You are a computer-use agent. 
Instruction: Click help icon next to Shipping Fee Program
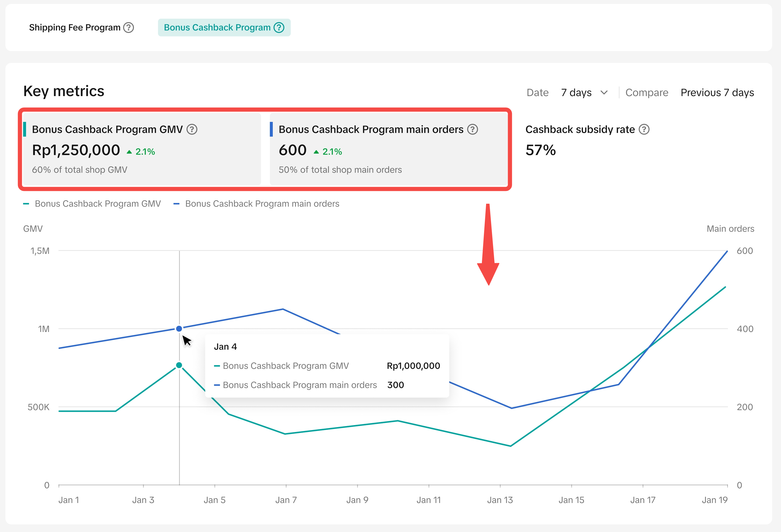pyautogui.click(x=128, y=28)
